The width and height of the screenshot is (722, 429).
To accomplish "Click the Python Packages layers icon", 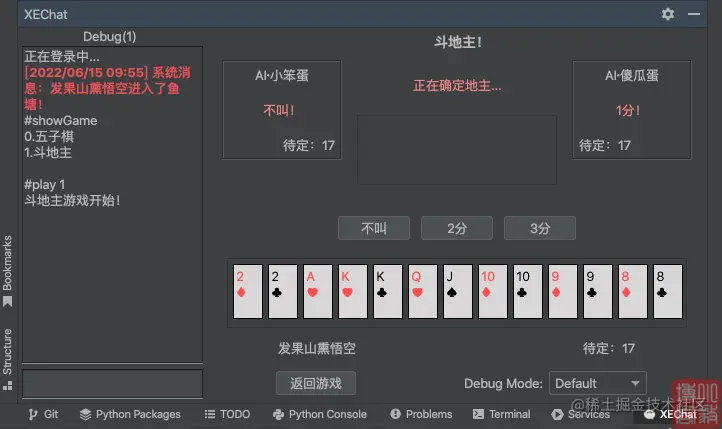I will (x=85, y=414).
